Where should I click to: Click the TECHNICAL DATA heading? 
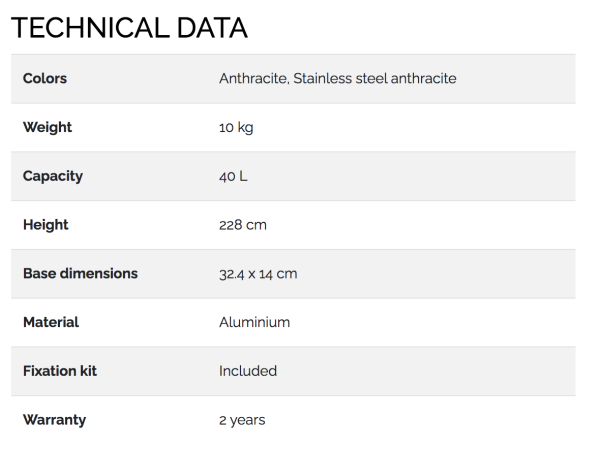pos(129,28)
